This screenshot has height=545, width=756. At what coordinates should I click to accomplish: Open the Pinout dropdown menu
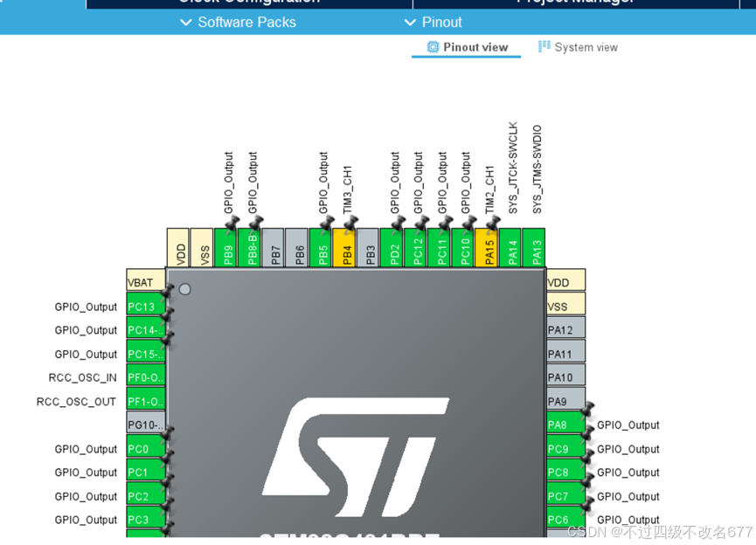pos(433,22)
